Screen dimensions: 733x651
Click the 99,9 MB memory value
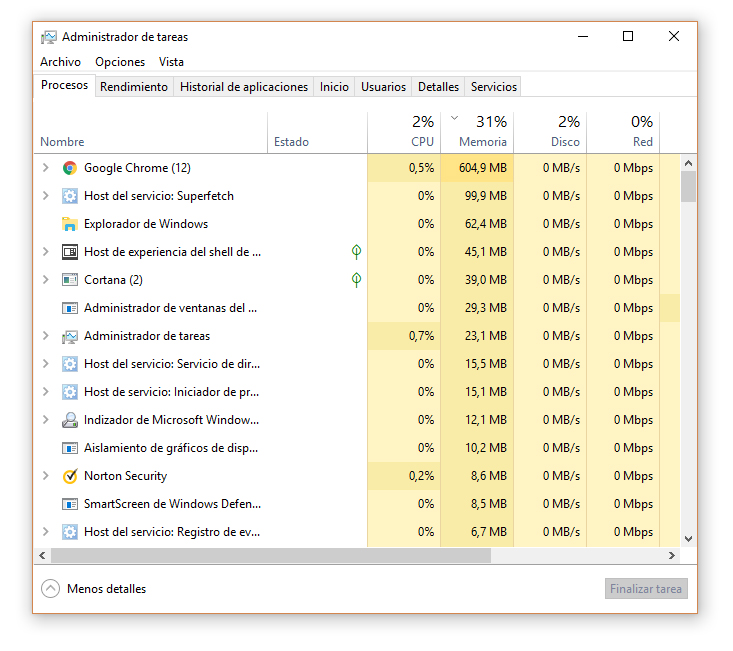tap(485, 196)
